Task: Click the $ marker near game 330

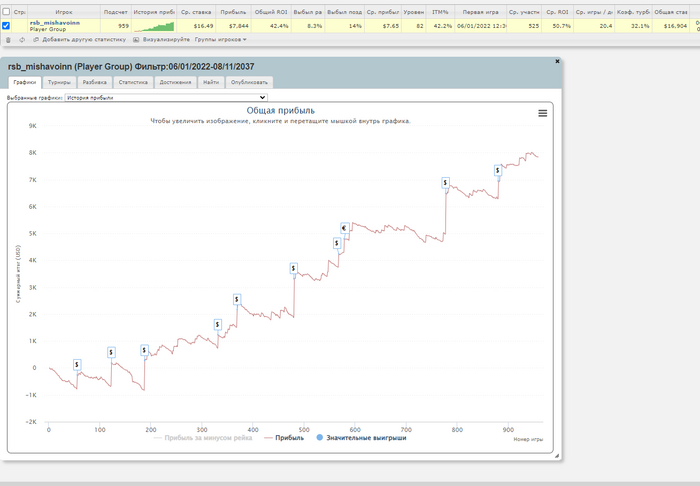Action: [x=217, y=324]
